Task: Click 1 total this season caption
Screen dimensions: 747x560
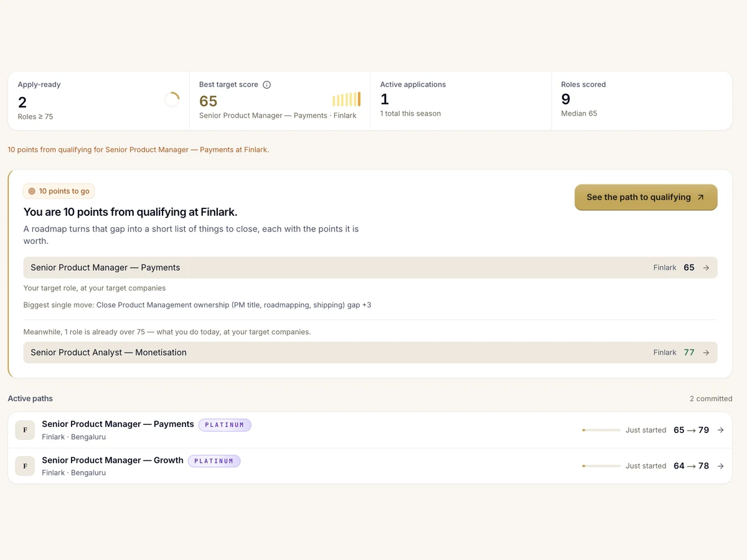Action: coord(410,114)
